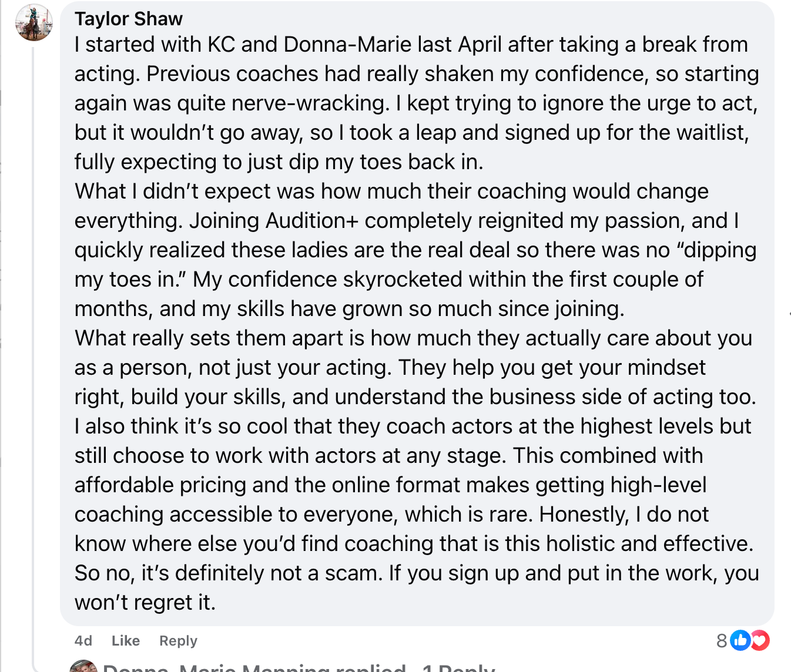This screenshot has width=791, height=672.
Task: Open Taylor Shaw's profile picture
Action: click(34, 22)
